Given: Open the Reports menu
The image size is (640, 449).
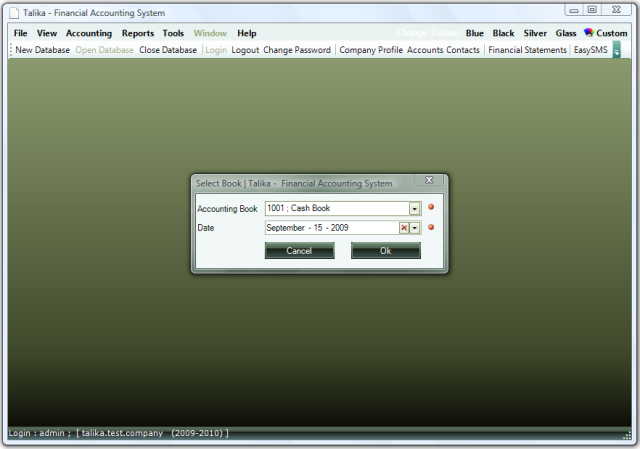Looking at the screenshot, I should pyautogui.click(x=138, y=33).
